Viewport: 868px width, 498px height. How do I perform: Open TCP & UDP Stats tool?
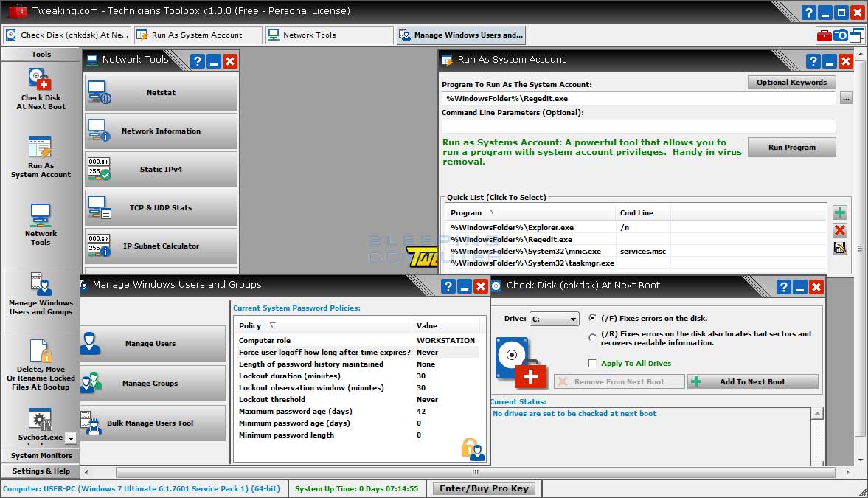(x=161, y=208)
